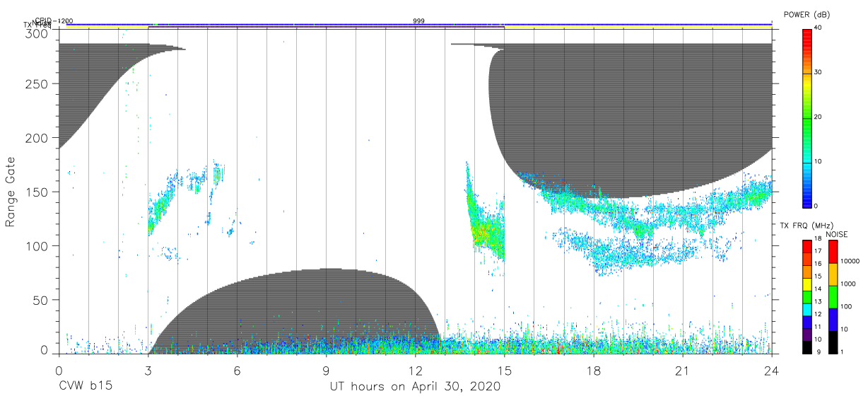This screenshot has width=868, height=401.
Task: Click the green 13–14 MHz TX FRQ swatch
Action: click(807, 296)
